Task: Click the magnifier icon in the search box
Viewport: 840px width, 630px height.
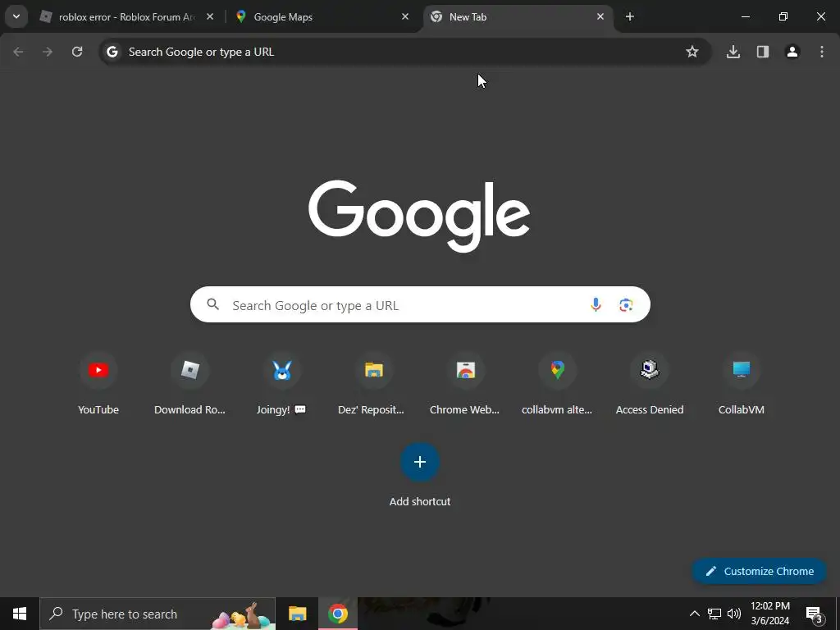Action: 212,304
